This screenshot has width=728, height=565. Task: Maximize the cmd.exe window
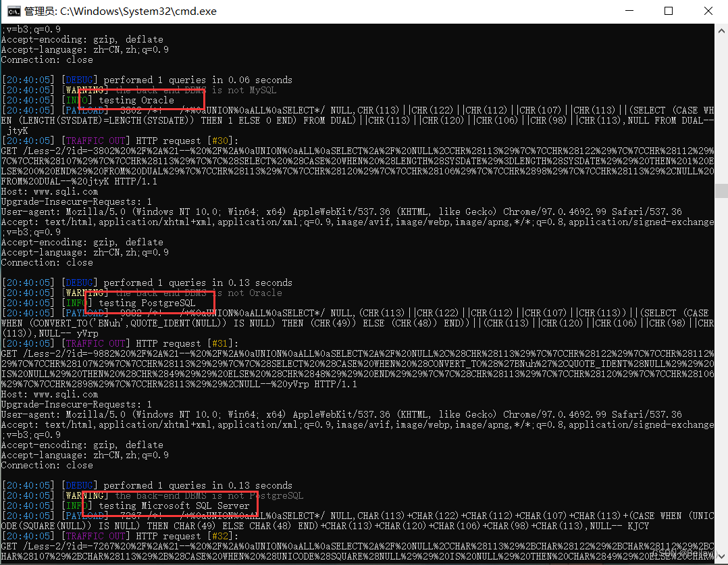point(669,11)
